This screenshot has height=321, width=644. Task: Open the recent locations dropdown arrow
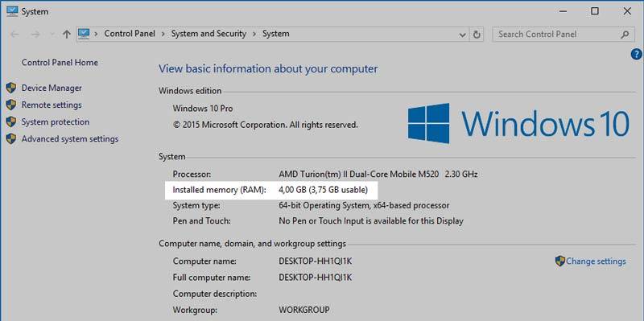point(52,35)
